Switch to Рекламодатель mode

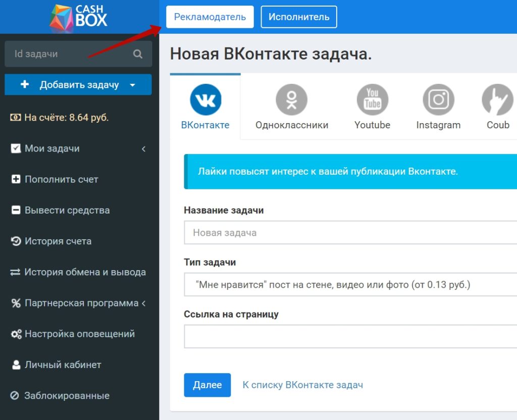pyautogui.click(x=210, y=17)
